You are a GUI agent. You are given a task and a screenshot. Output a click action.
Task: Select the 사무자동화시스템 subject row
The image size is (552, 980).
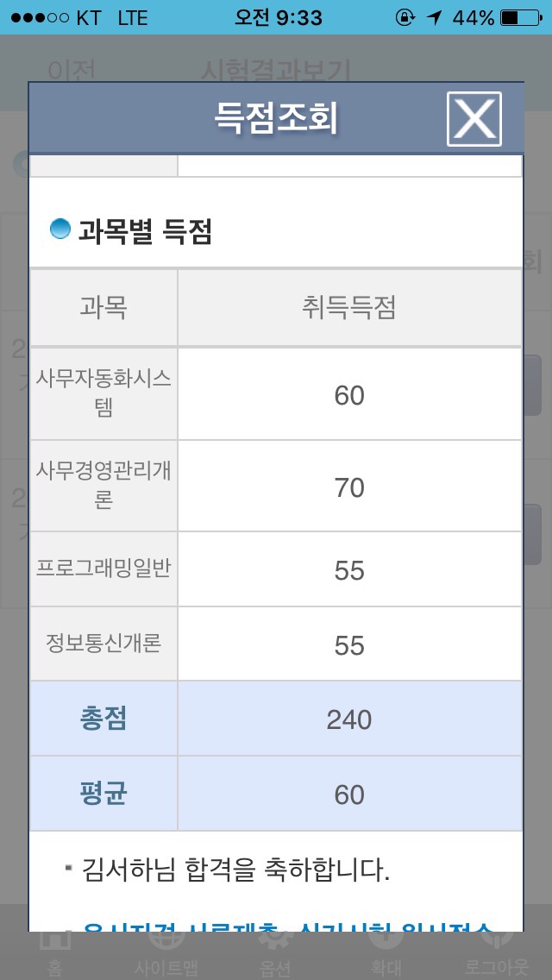pos(103,394)
